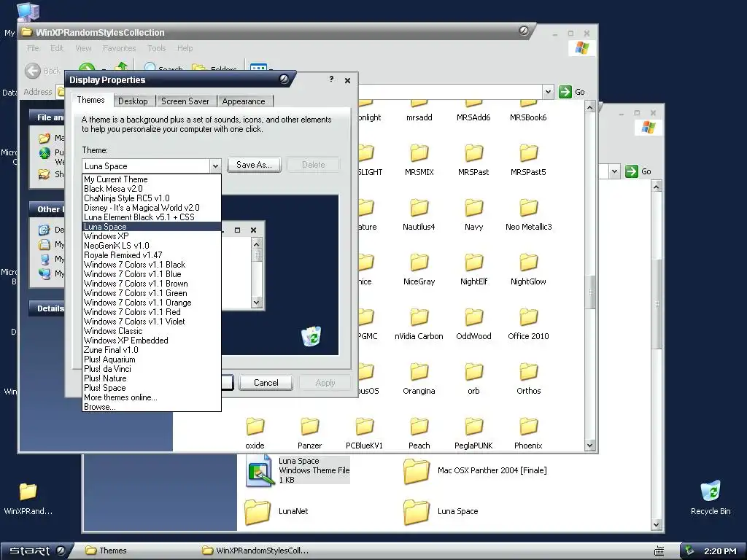Image resolution: width=747 pixels, height=560 pixels.
Task: Collapse the Theme combo box arrow
Action: point(215,166)
